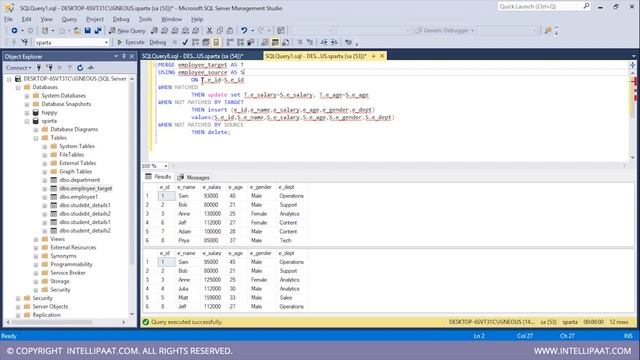Open the Query menu
This screenshot has width=640, height=360.
[x=69, y=19]
